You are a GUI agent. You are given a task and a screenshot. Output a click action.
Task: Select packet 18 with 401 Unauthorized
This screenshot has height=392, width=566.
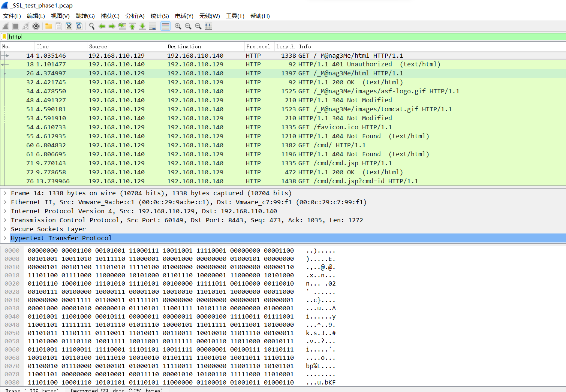283,64
